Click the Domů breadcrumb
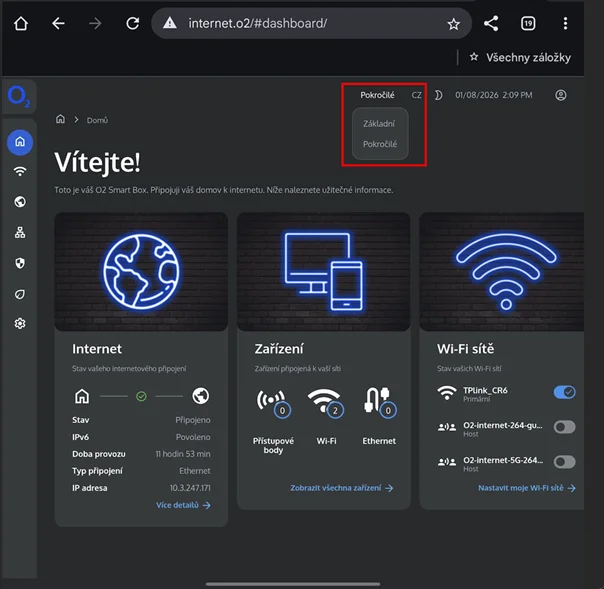 click(97, 120)
